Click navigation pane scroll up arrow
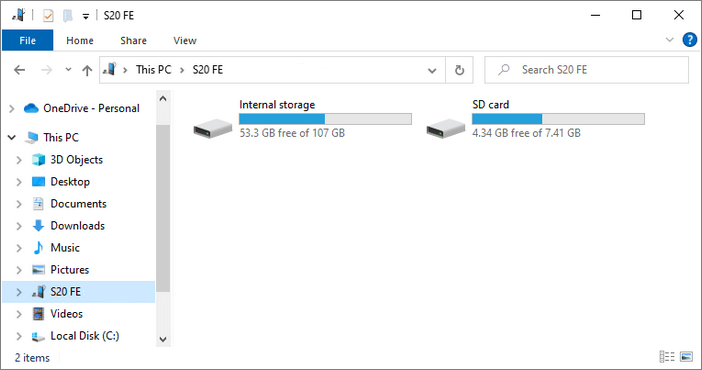 coord(163,99)
